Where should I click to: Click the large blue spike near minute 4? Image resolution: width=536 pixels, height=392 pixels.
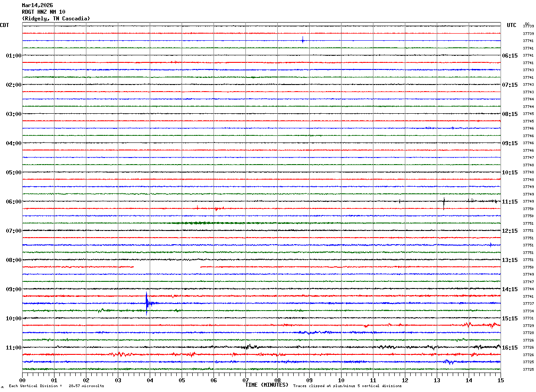pos(147,303)
